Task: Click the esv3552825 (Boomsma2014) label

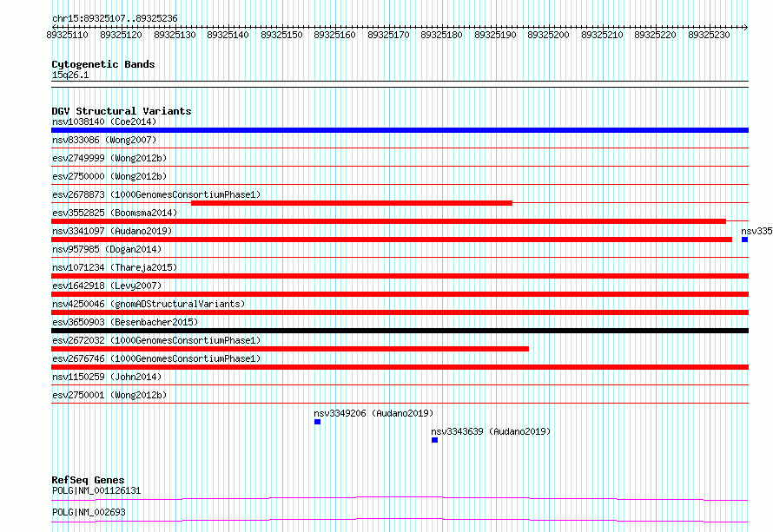Action: (115, 213)
